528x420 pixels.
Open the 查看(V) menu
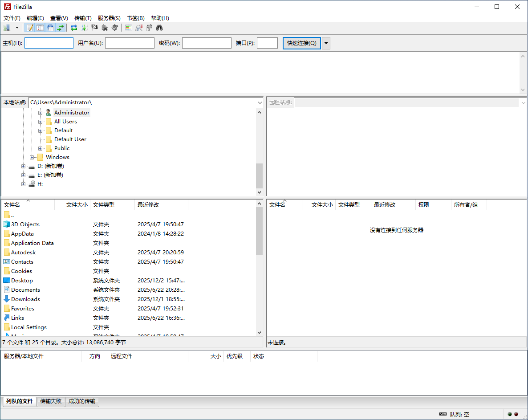tap(59, 18)
